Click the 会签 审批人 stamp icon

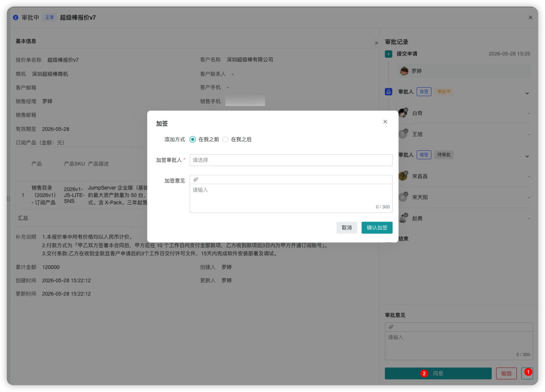coord(389,92)
